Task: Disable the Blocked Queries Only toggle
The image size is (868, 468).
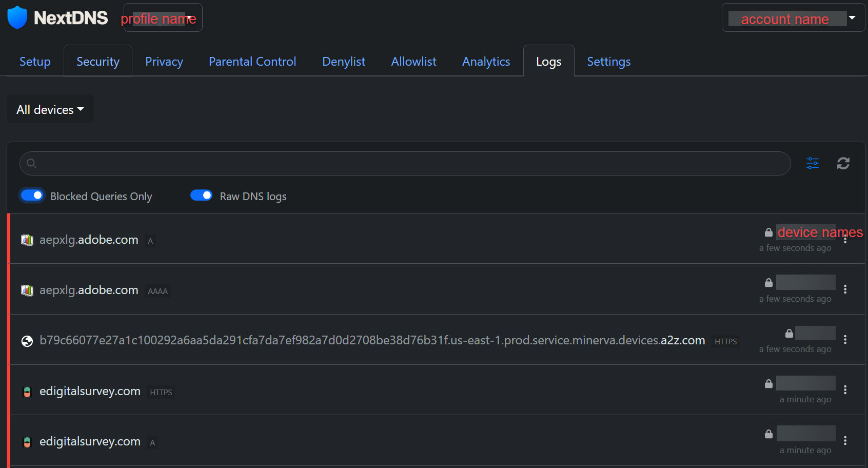Action: click(x=32, y=196)
